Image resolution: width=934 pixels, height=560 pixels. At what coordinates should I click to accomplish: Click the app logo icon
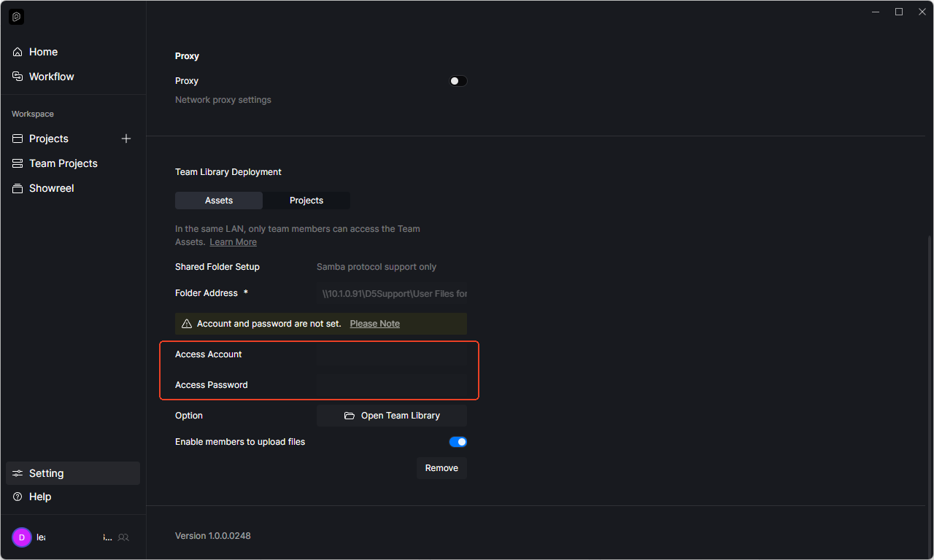[x=16, y=17]
